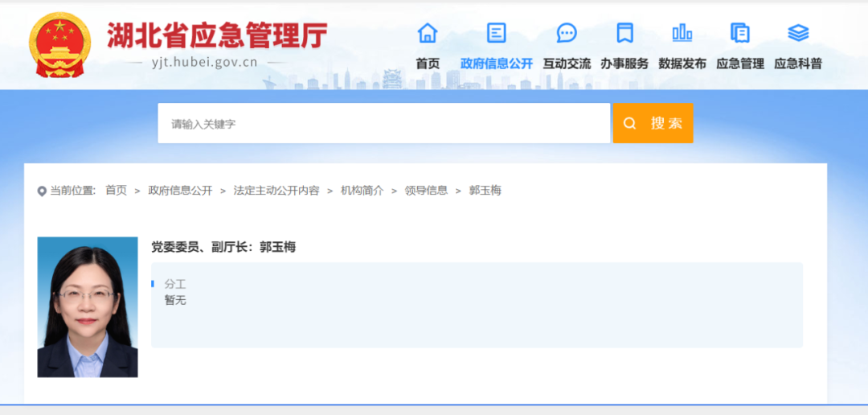Image resolution: width=868 pixels, height=415 pixels.
Task: Click the 湖北省应急管理厅 site title
Action: pos(217,35)
